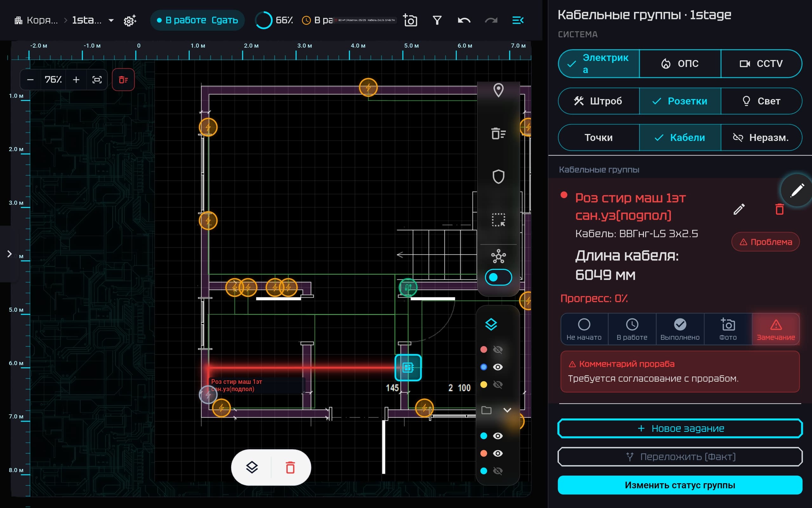The width and height of the screenshot is (812, 508).
Task: Fit the plan to screen
Action: 97,80
